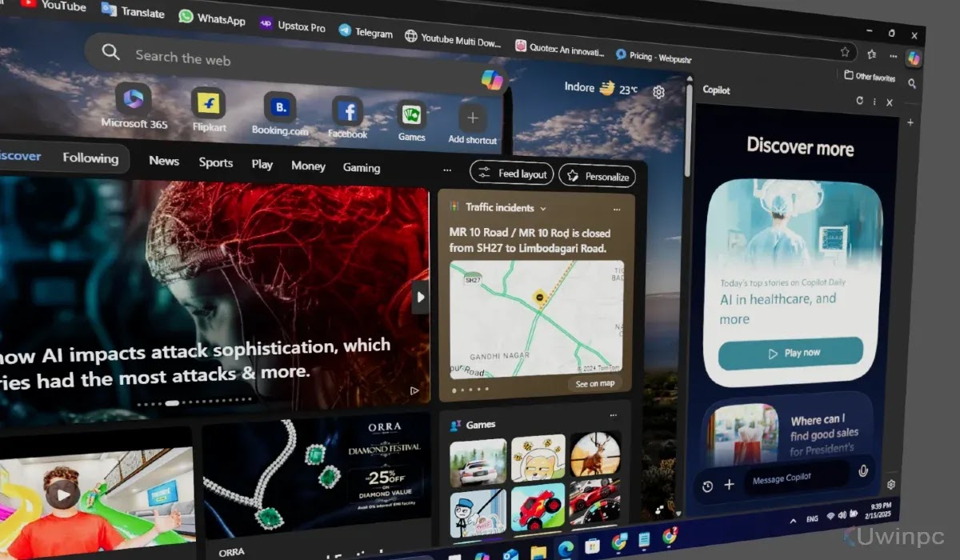Open the ORRA Diamond Festival ad
Image resolution: width=960 pixels, height=560 pixels.
[x=318, y=476]
